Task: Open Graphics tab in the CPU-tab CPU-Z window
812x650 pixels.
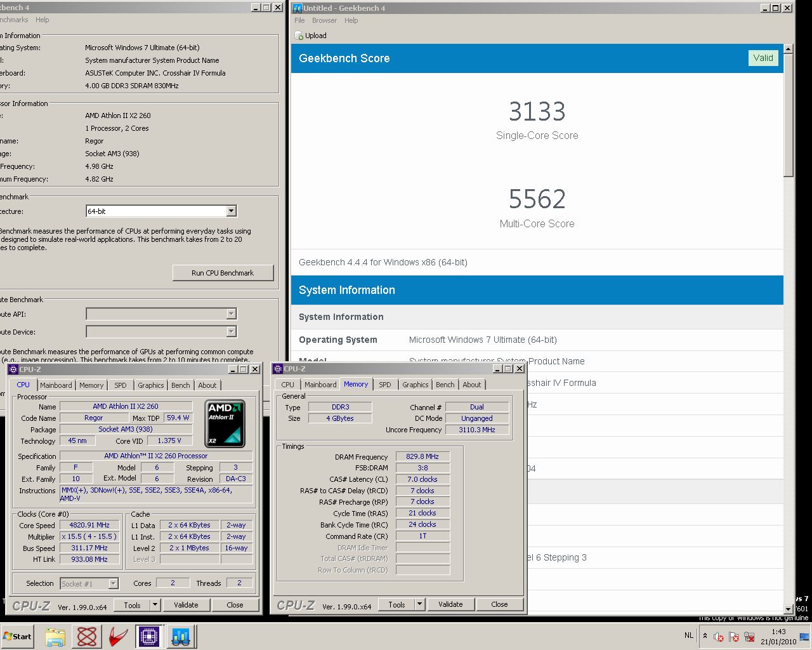Action: tap(151, 385)
